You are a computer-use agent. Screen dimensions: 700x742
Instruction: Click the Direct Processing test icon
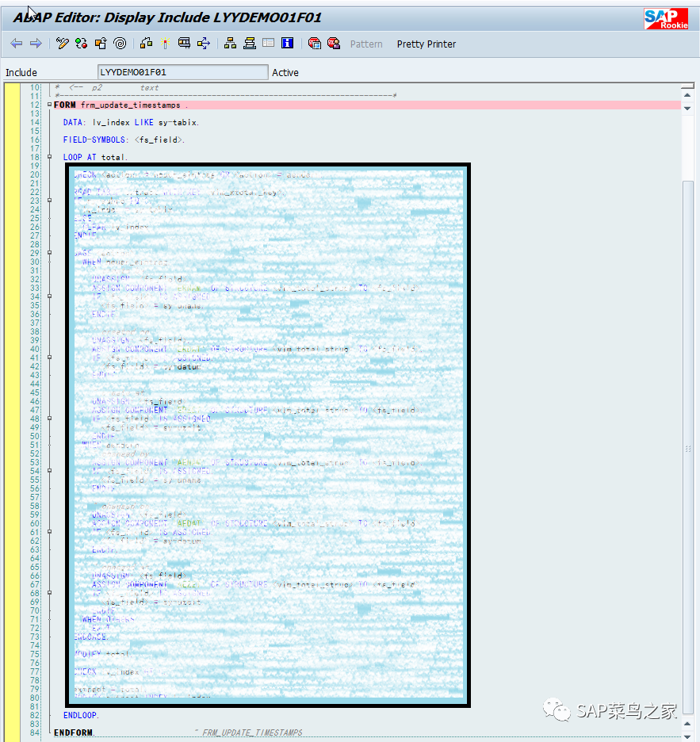pos(184,44)
